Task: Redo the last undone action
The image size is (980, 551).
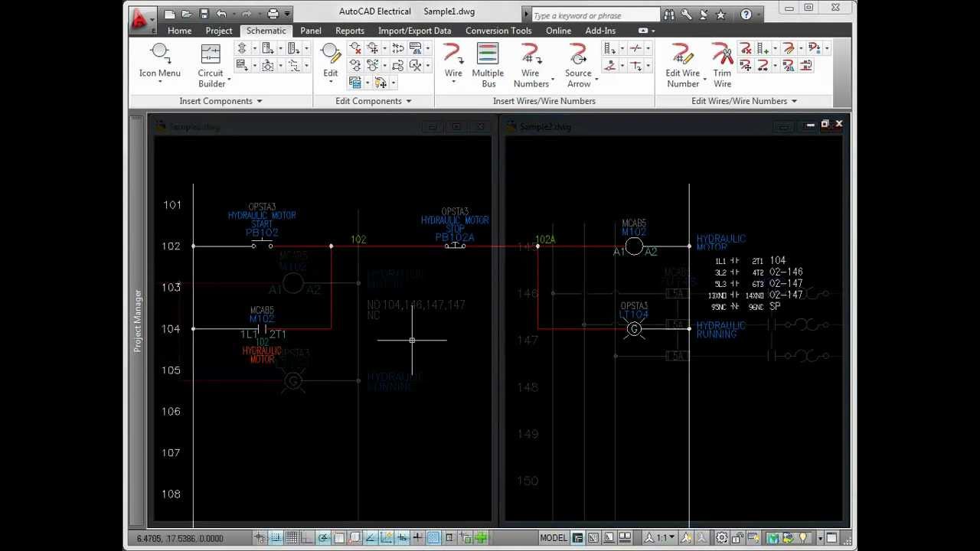Action: point(247,14)
